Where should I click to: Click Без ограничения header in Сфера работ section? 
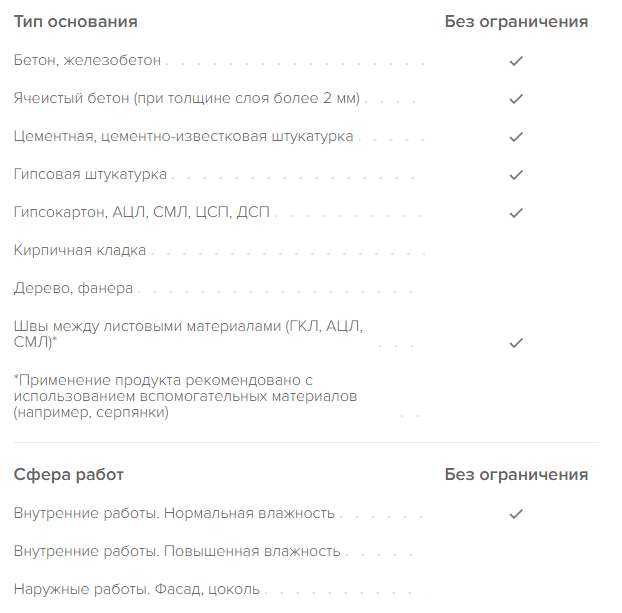[x=516, y=474]
